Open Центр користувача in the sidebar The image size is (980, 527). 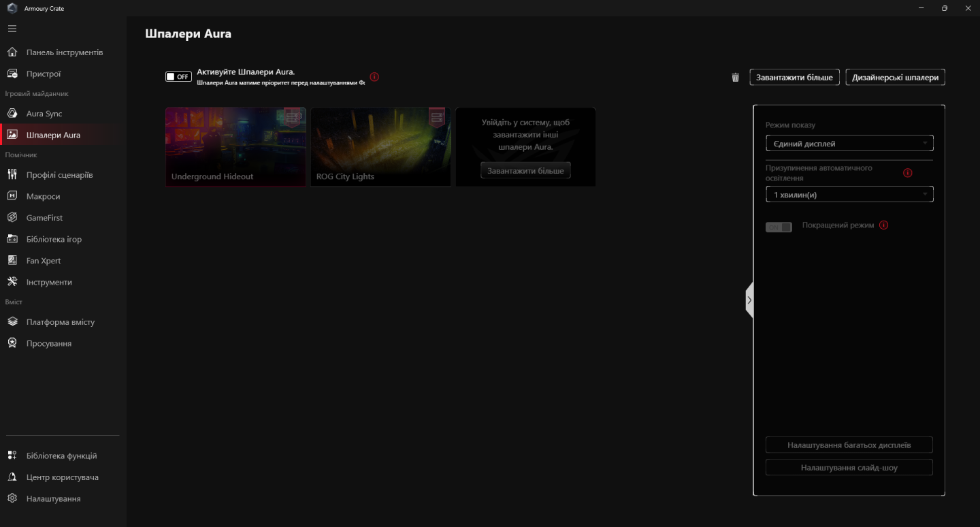point(63,477)
